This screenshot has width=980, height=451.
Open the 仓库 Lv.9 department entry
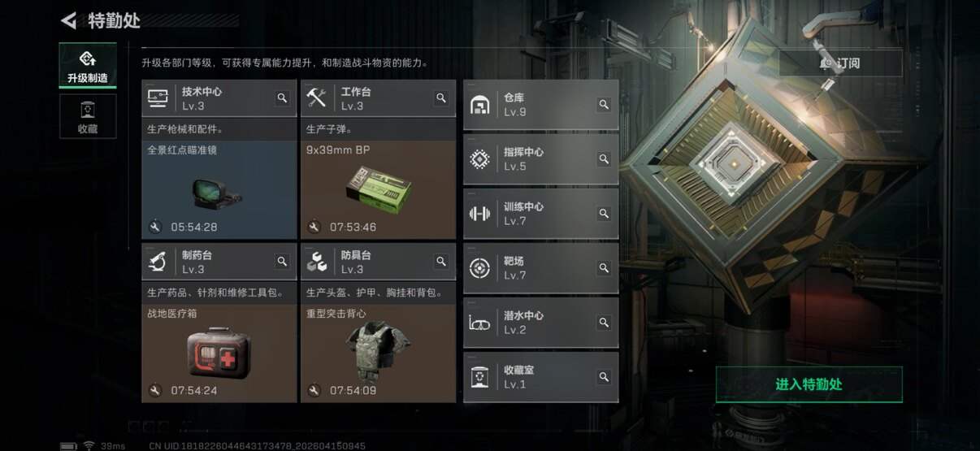point(540,104)
